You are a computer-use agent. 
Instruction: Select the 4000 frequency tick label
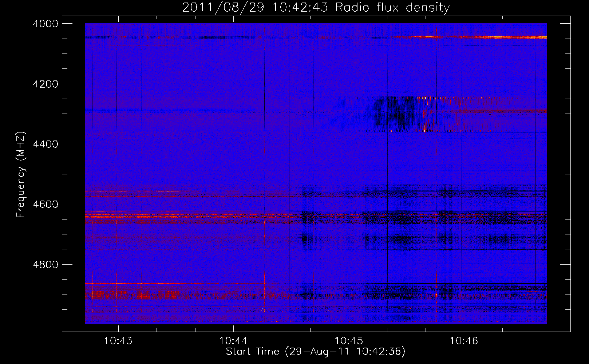point(46,24)
